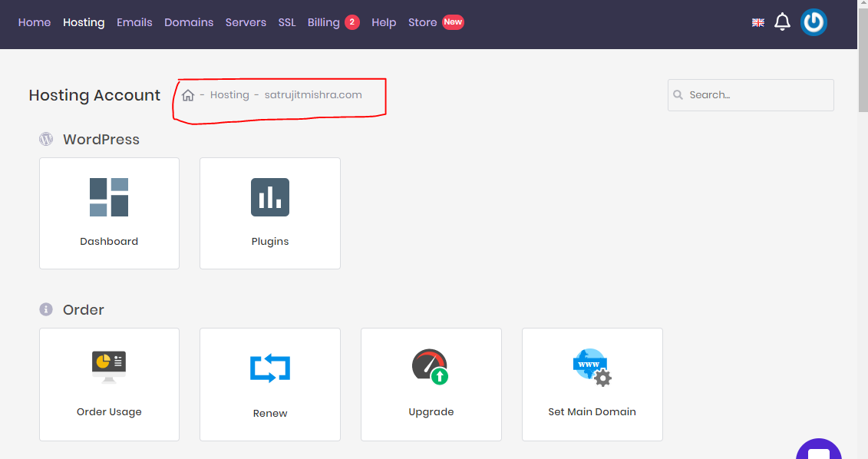Open the Servers menu item

pos(246,22)
